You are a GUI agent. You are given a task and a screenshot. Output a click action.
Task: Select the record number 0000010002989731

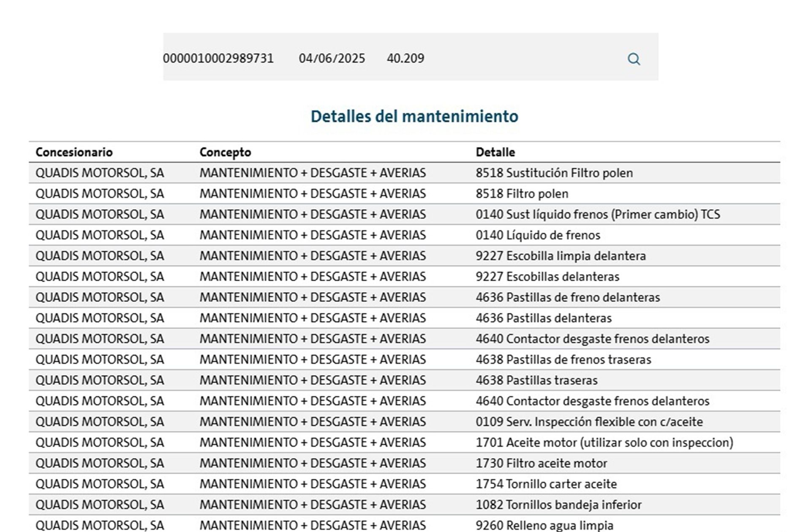[218, 58]
